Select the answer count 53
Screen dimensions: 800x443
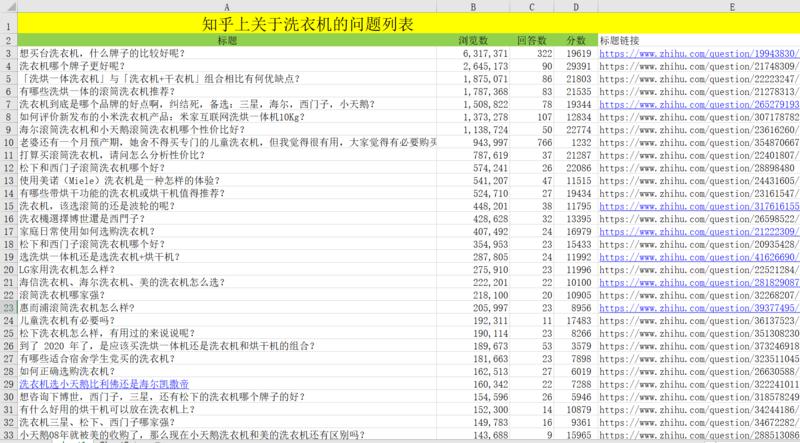[x=532, y=346]
